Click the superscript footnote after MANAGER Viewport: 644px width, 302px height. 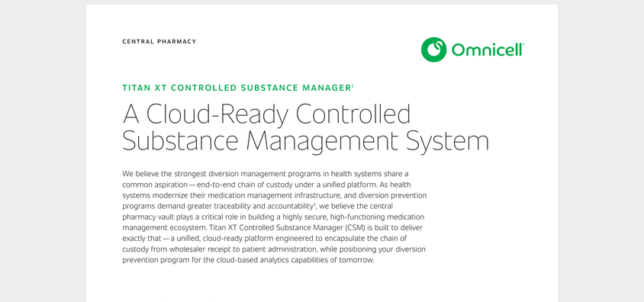point(352,85)
